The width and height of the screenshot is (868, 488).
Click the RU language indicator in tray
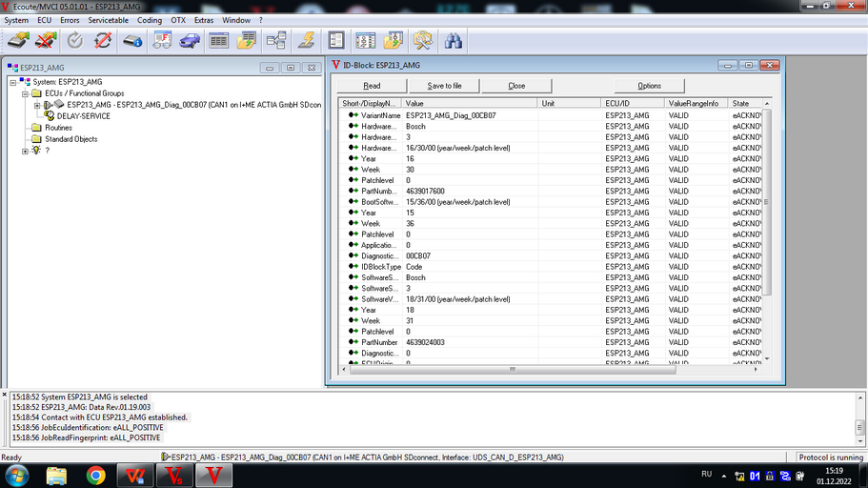(706, 474)
